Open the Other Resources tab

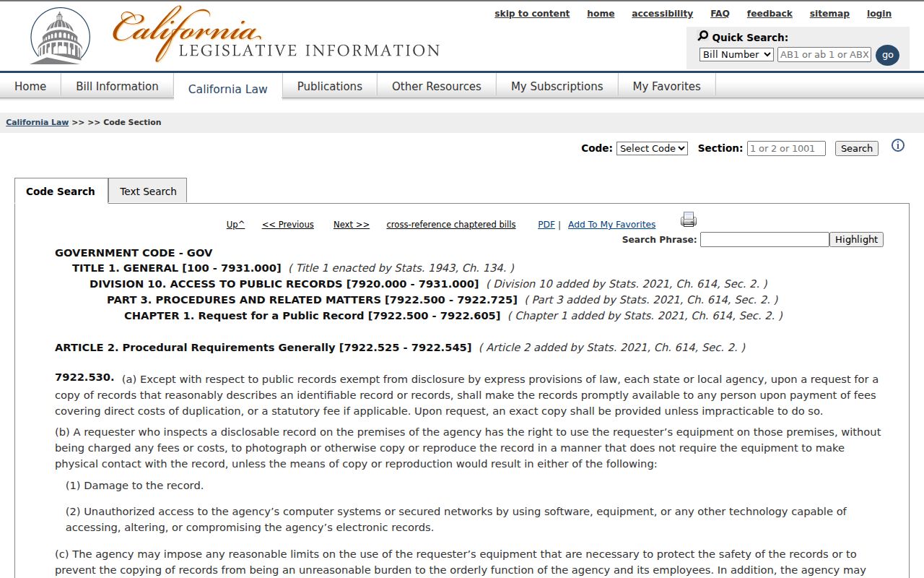tap(437, 86)
